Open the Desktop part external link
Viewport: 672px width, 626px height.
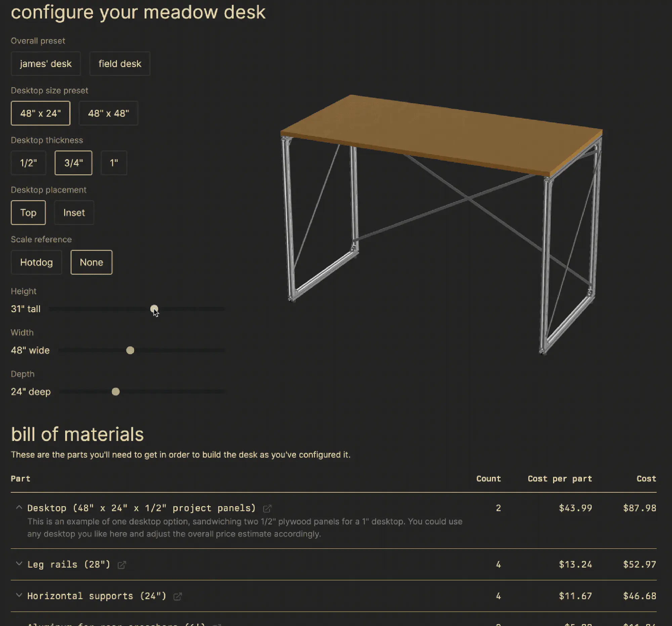pos(268,508)
